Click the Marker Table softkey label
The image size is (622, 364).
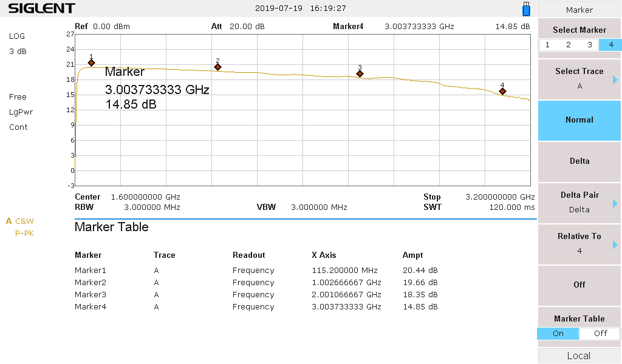579,319
